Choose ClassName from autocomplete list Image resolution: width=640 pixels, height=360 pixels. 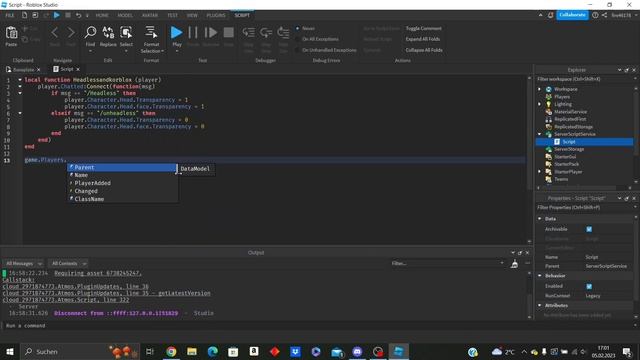point(122,199)
